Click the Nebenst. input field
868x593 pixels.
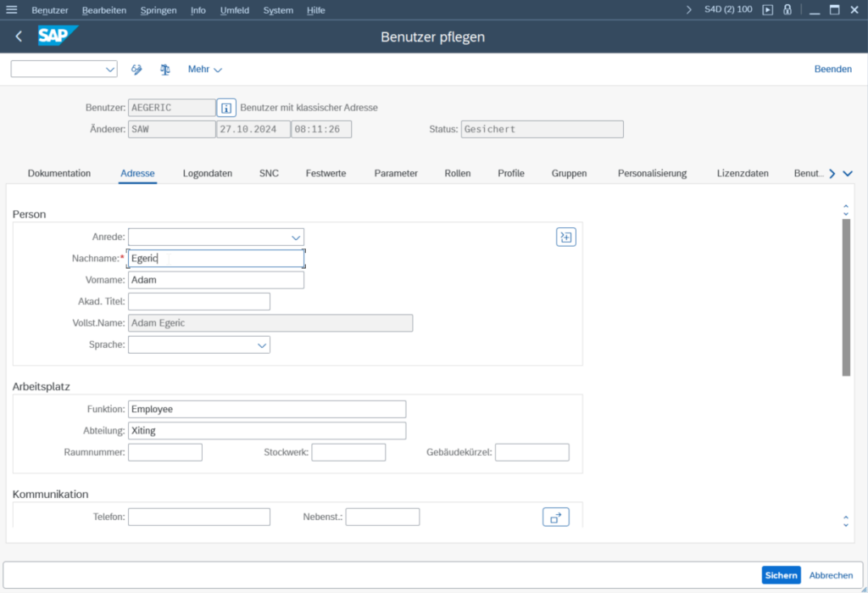click(382, 517)
